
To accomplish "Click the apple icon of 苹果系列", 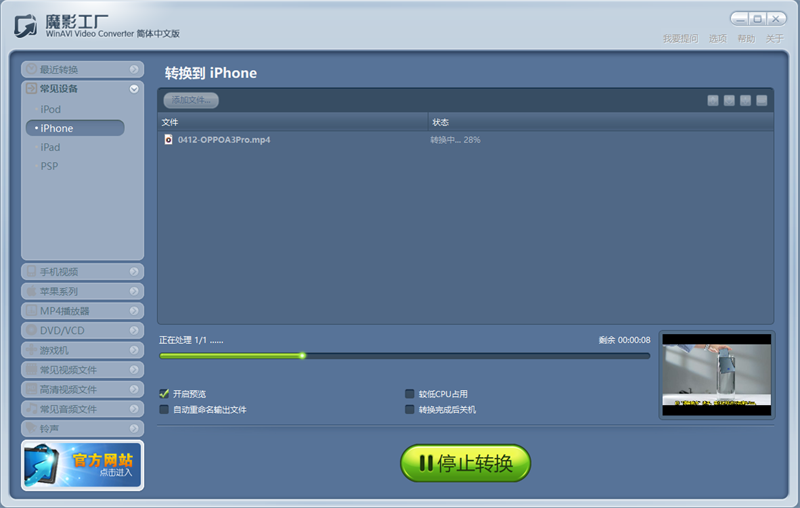I will click(x=31, y=291).
